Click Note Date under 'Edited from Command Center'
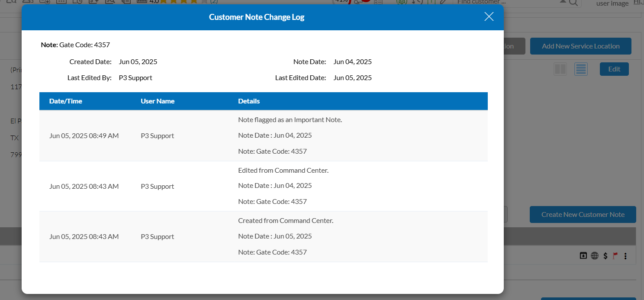 click(275, 185)
